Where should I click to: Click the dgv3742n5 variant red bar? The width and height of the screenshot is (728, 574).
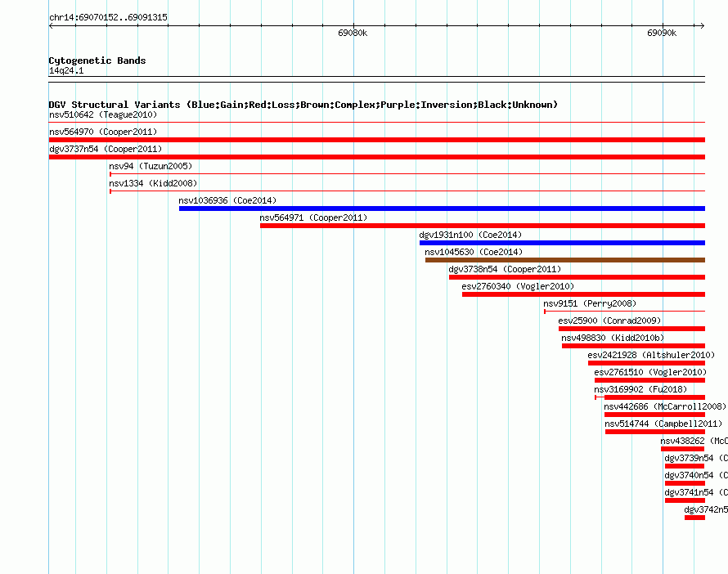coord(694,518)
